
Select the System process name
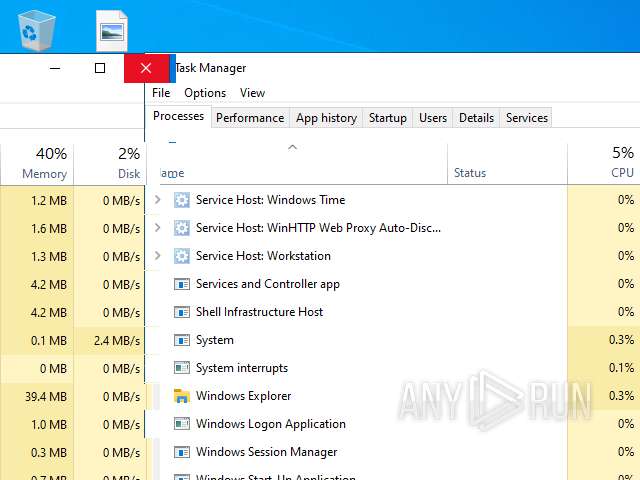[215, 340]
